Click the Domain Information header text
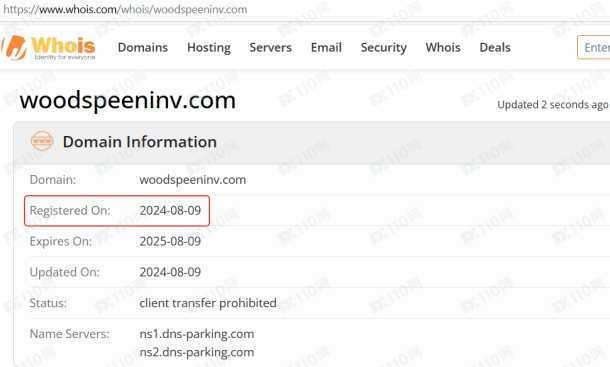 click(140, 142)
